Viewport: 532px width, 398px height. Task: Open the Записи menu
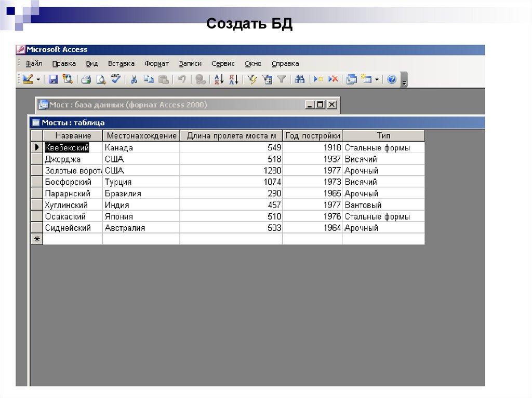click(190, 63)
